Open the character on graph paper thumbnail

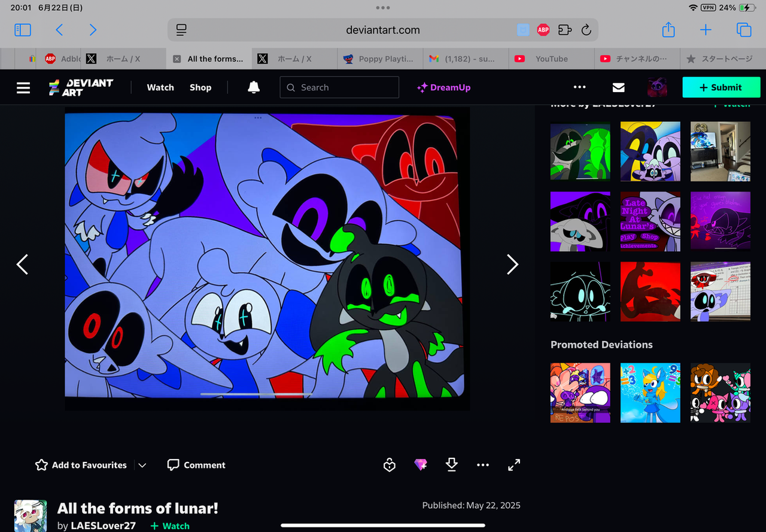point(721,291)
